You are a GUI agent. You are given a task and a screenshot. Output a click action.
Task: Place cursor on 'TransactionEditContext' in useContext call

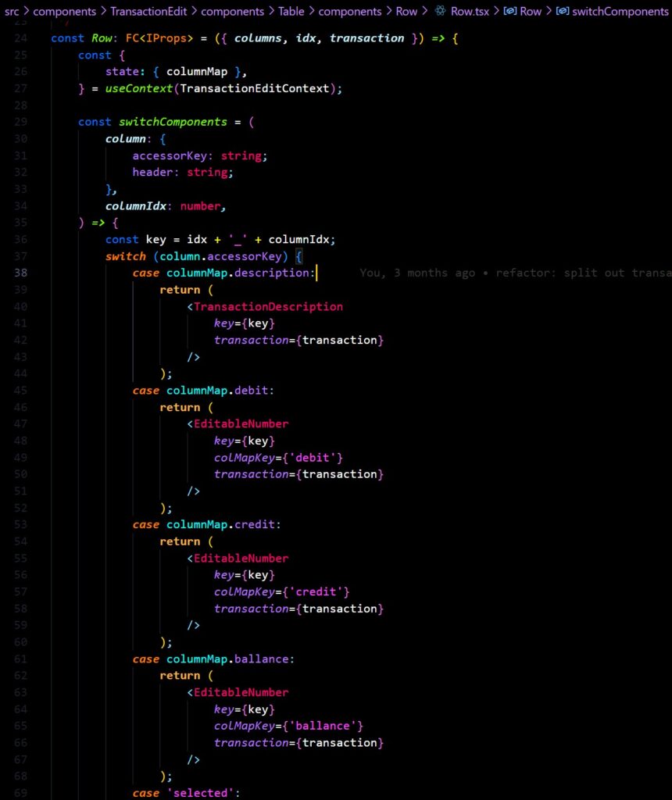(255, 88)
